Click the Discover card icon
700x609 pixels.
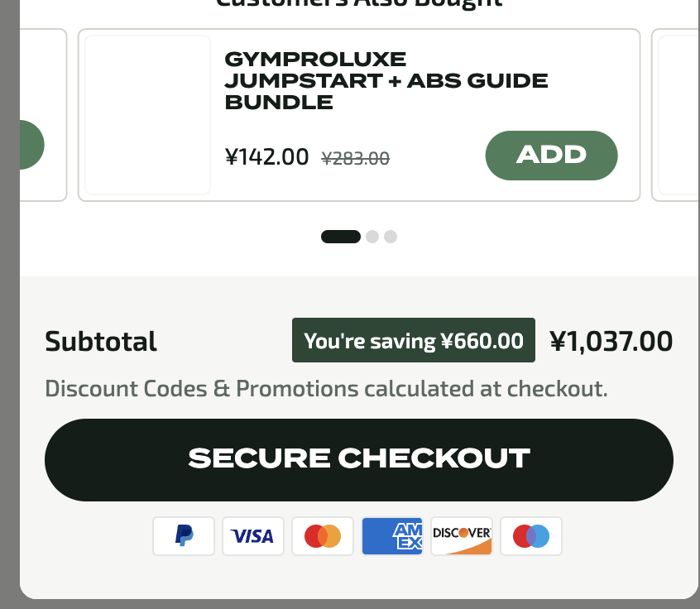click(x=462, y=536)
